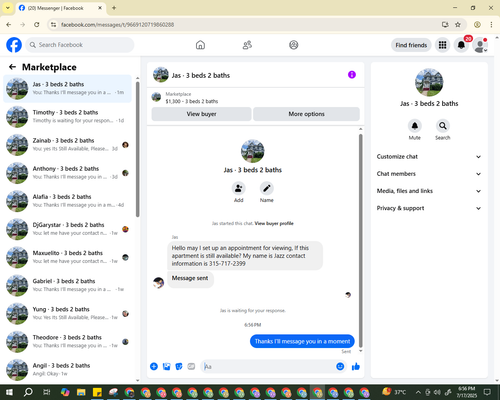
Task: Open Gabriel - 3 beds 2 baths conversation
Action: click(x=67, y=285)
